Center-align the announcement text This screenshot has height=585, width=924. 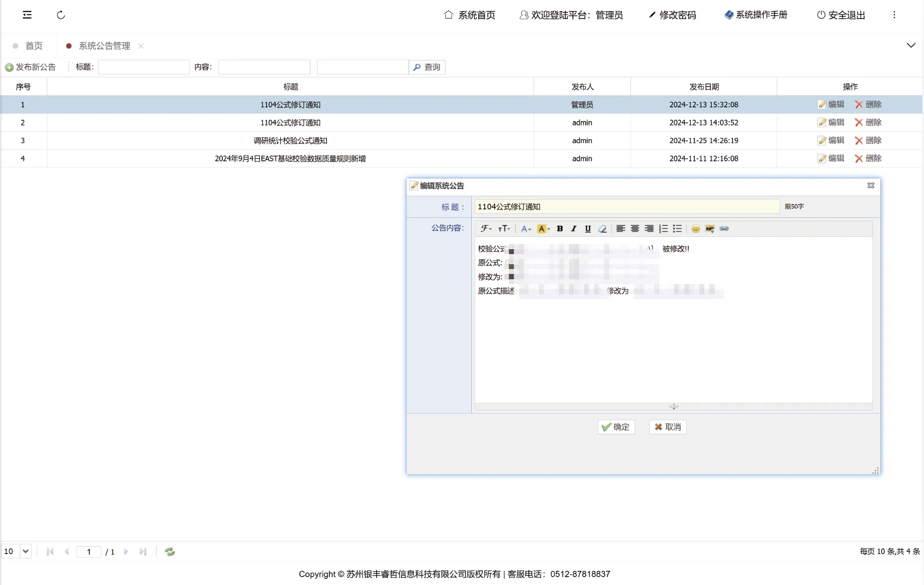pos(635,228)
